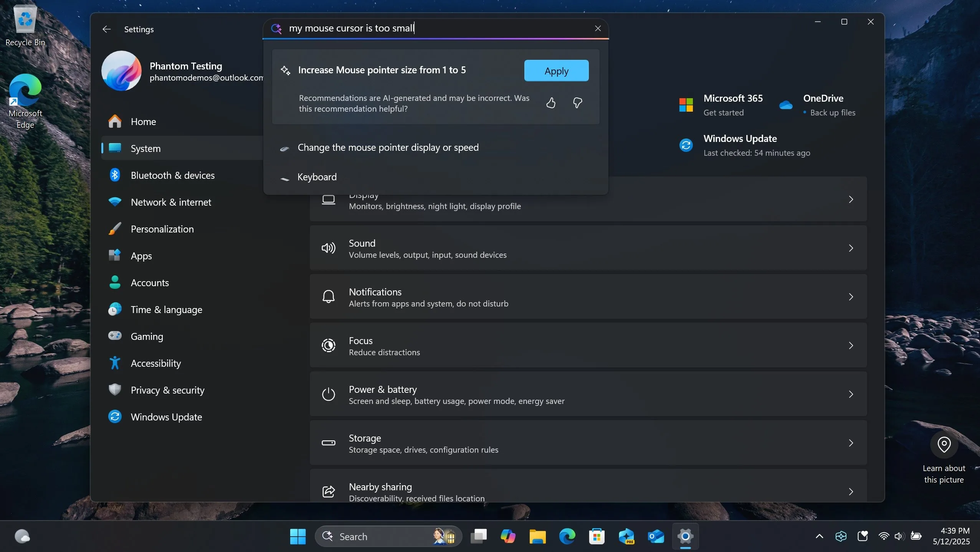The height and width of the screenshot is (552, 980).
Task: Select Change the mouse pointer display result
Action: click(x=388, y=148)
